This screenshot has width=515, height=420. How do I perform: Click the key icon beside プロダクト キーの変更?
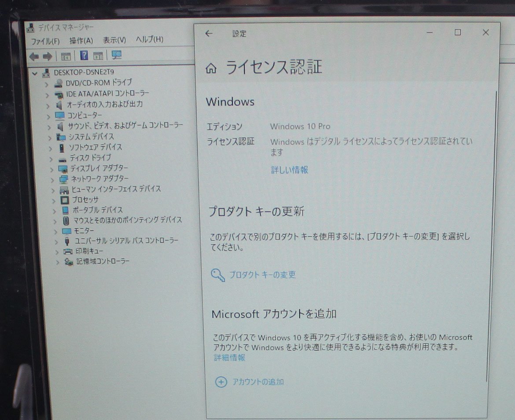tap(218, 275)
